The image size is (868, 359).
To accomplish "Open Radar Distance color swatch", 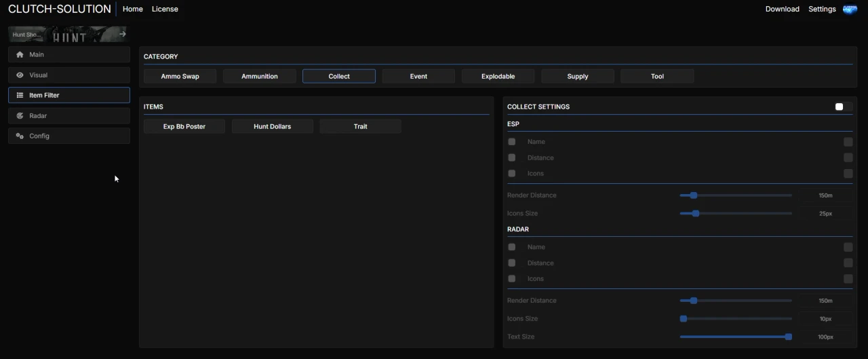I will 848,263.
